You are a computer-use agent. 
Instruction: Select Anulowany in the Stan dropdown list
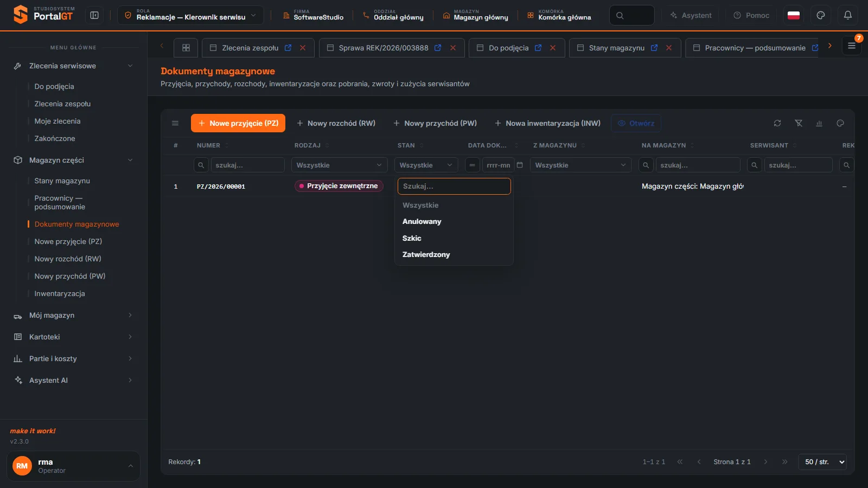[x=454, y=221]
